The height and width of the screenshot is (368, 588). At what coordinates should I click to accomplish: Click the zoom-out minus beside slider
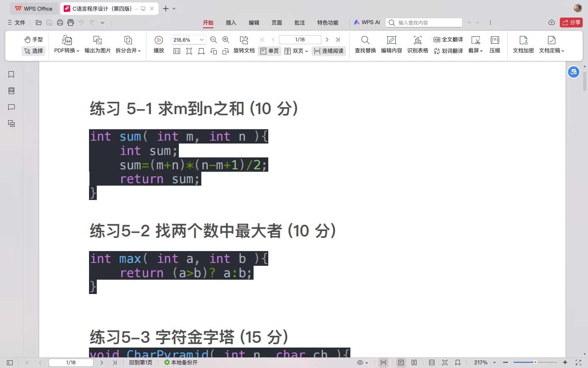click(x=506, y=363)
